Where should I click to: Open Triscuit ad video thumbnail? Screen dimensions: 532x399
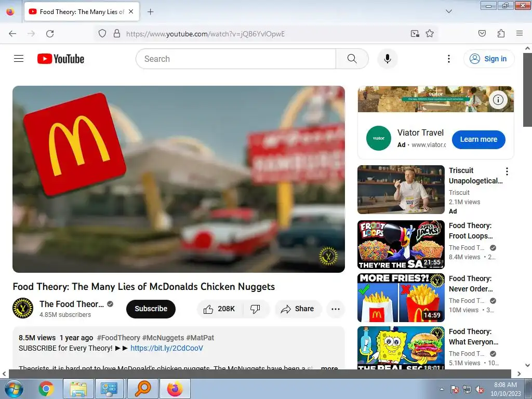point(401,189)
